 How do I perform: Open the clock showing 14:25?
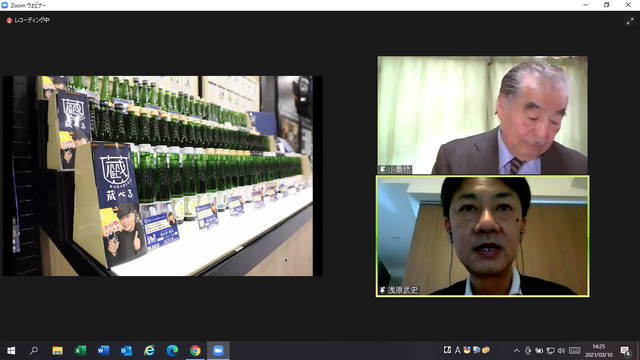pos(599,351)
